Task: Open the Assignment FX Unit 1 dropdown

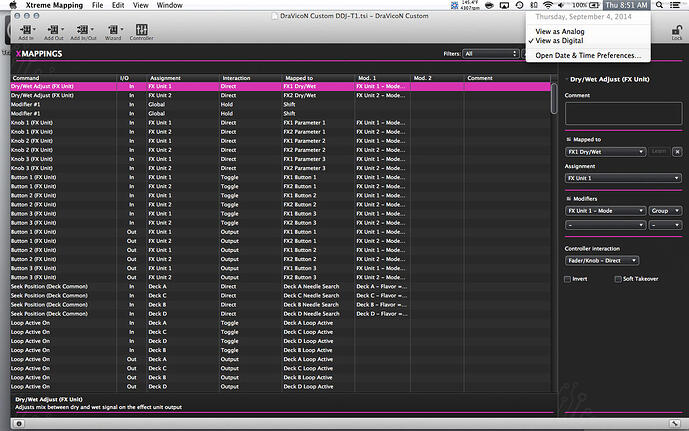Action: pos(623,178)
